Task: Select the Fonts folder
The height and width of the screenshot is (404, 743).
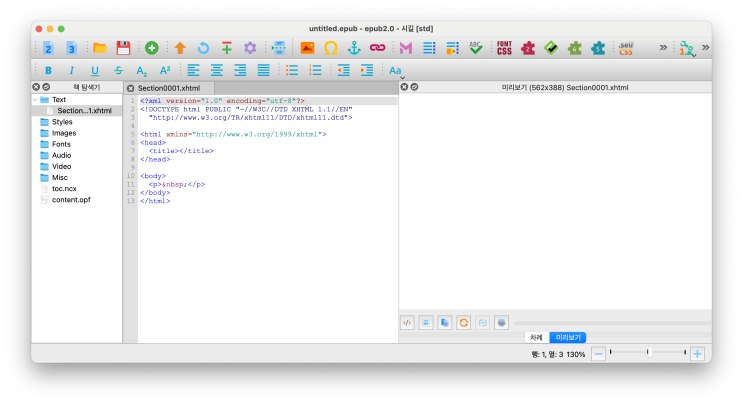Action: pyautogui.click(x=61, y=144)
